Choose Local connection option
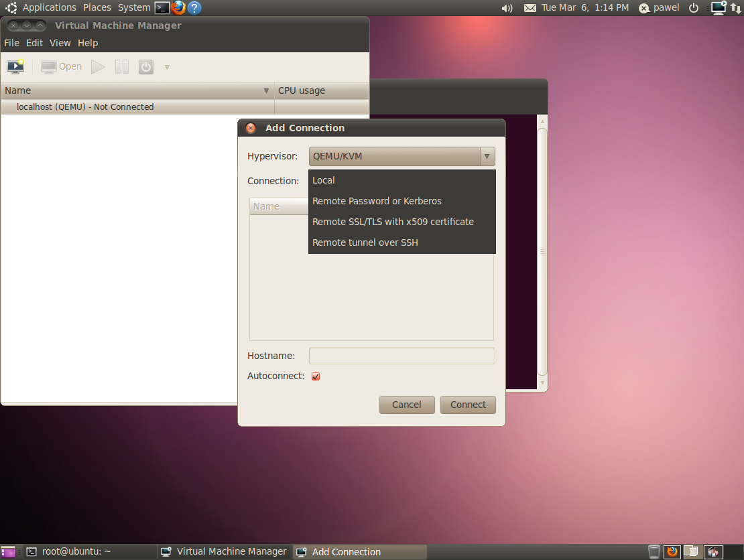This screenshot has width=744, height=560. click(x=402, y=181)
